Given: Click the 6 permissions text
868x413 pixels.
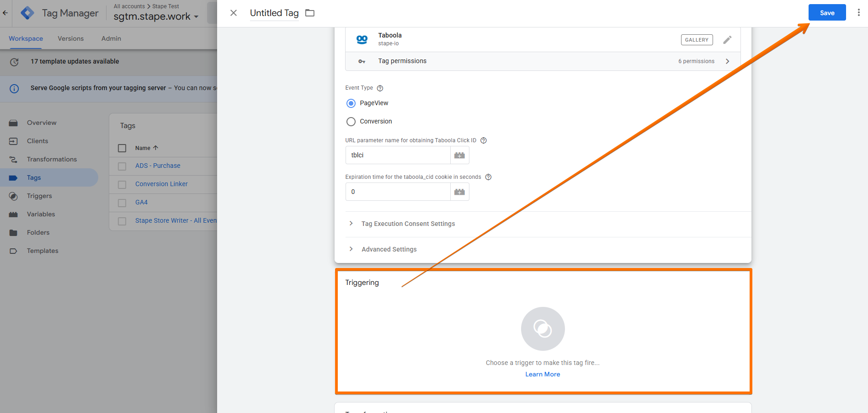Looking at the screenshot, I should pyautogui.click(x=696, y=61).
